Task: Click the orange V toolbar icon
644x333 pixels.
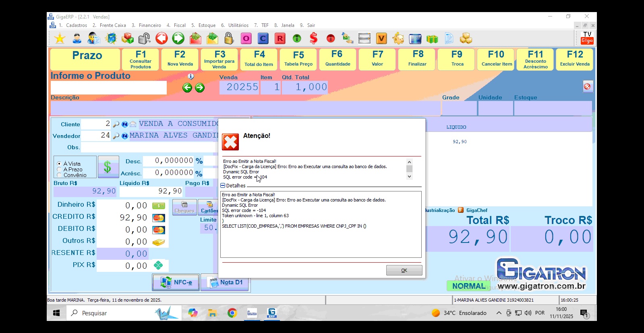Action: (x=381, y=39)
